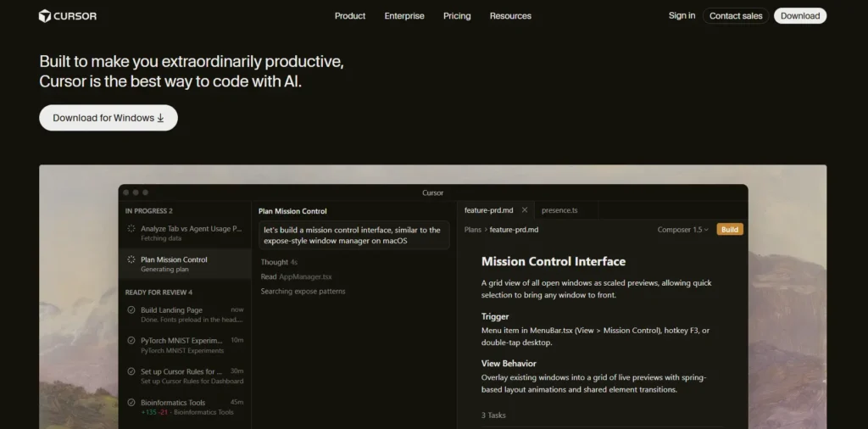Click the Sign in link
The height and width of the screenshot is (429, 868).
[x=682, y=15]
